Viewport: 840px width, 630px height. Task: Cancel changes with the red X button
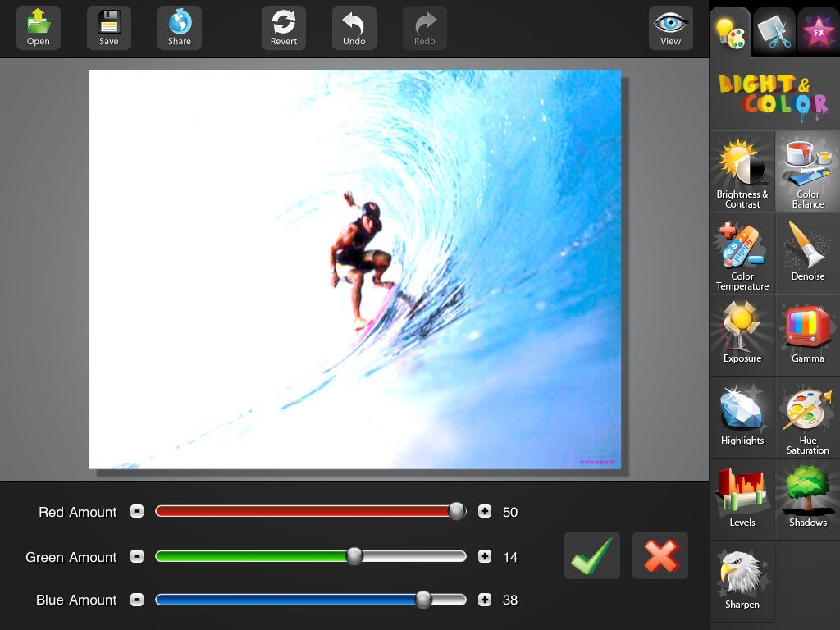pos(660,555)
